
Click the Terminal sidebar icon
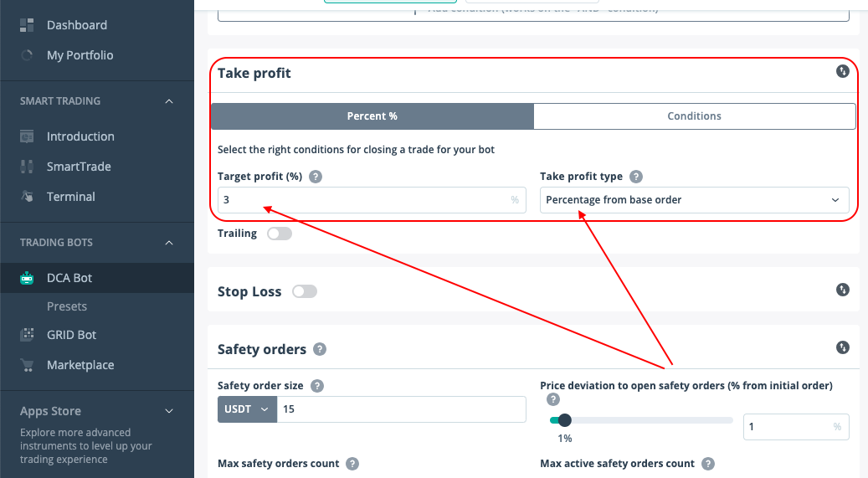[27, 197]
